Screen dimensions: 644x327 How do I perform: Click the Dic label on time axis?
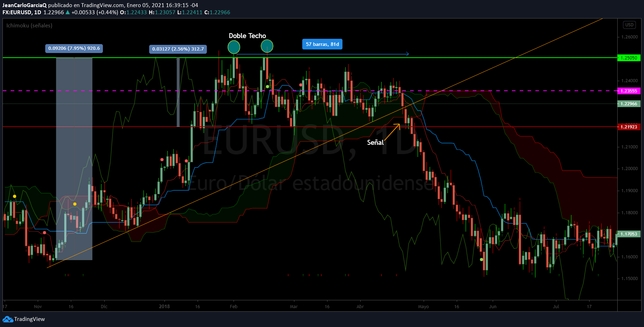[104, 306]
